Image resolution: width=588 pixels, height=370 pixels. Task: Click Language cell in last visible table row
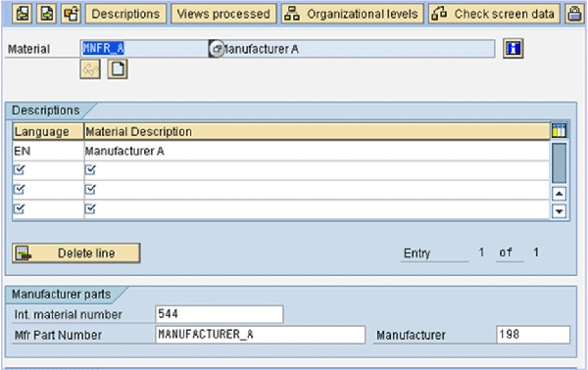coord(48,208)
